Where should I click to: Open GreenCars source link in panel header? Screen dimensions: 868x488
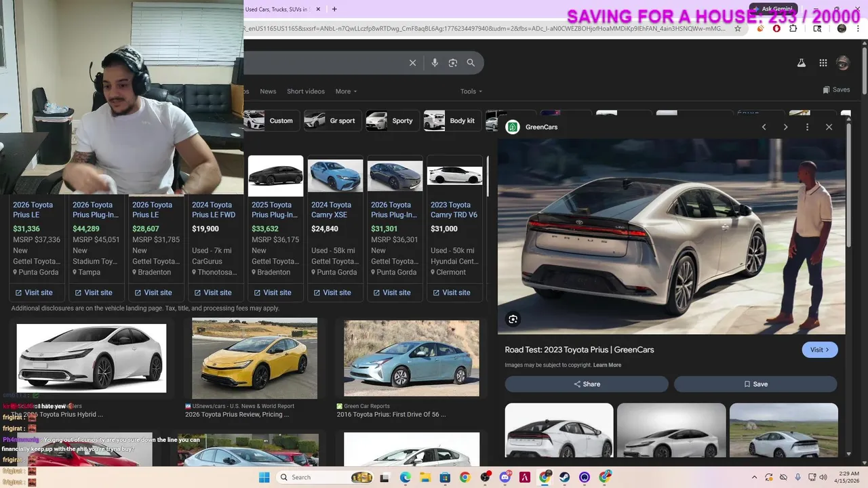(532, 127)
